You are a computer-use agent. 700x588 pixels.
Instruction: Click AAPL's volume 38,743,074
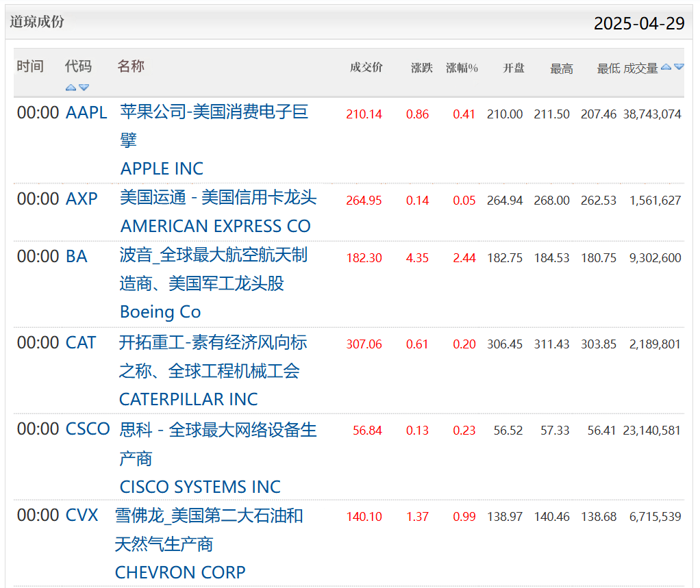click(652, 114)
